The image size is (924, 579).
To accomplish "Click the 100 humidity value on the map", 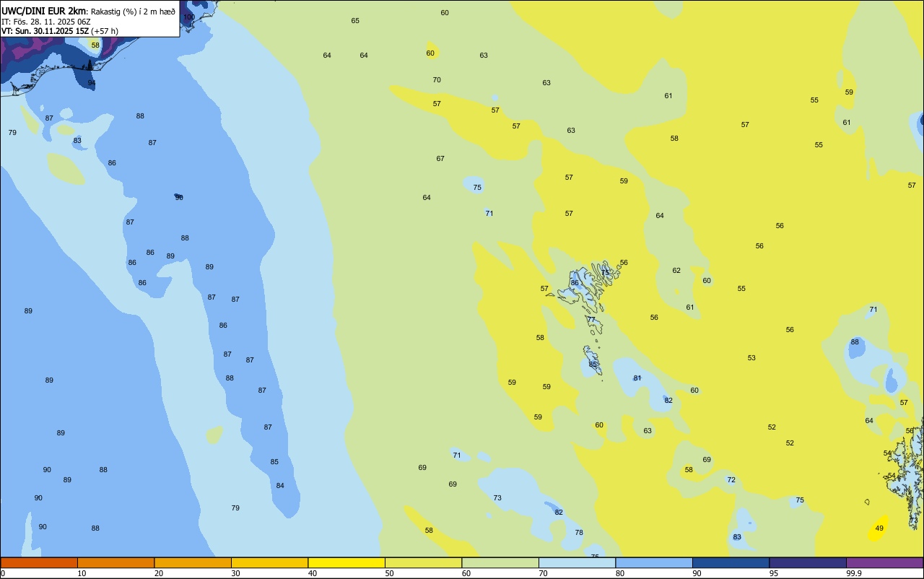I will [189, 17].
